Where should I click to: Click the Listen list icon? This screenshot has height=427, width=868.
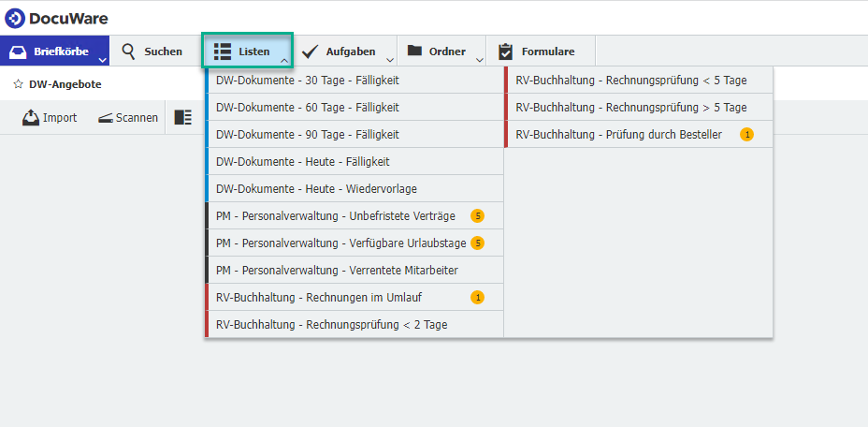tap(223, 52)
